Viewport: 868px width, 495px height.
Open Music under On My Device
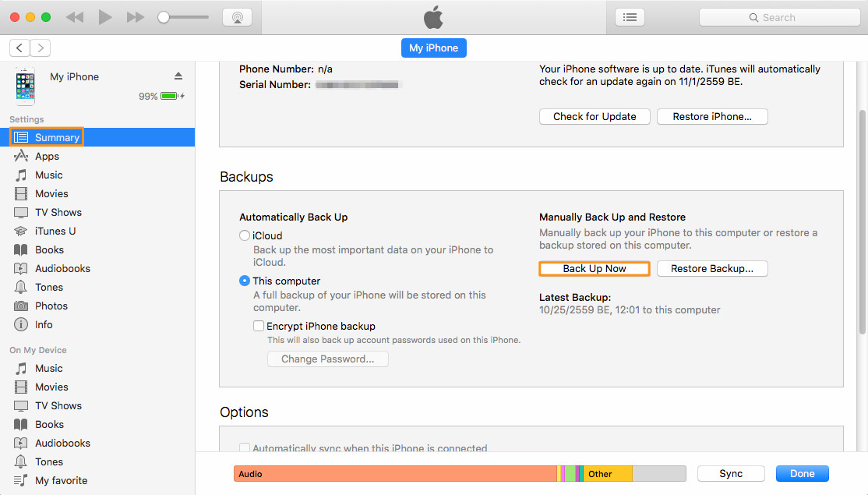point(49,368)
